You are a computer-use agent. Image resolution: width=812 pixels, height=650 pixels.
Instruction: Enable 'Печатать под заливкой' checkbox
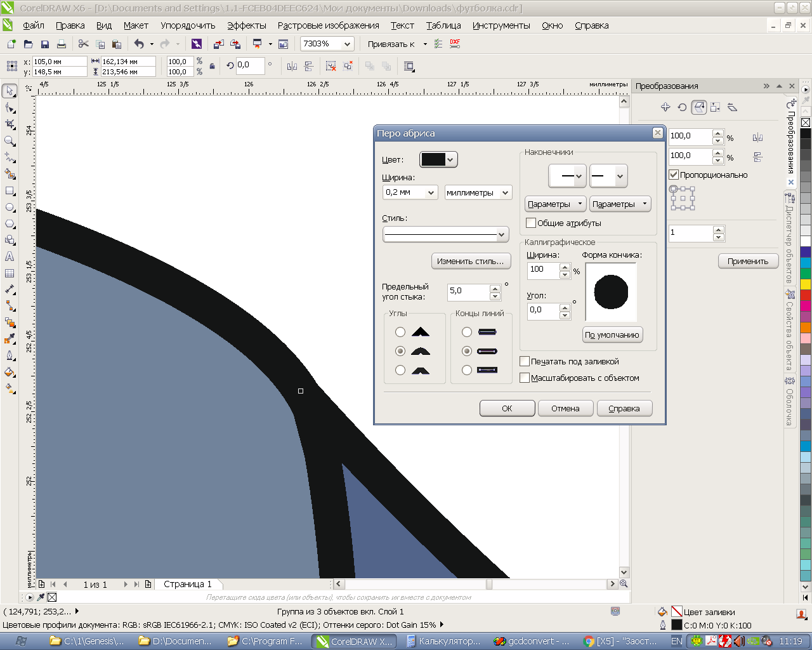click(x=525, y=361)
